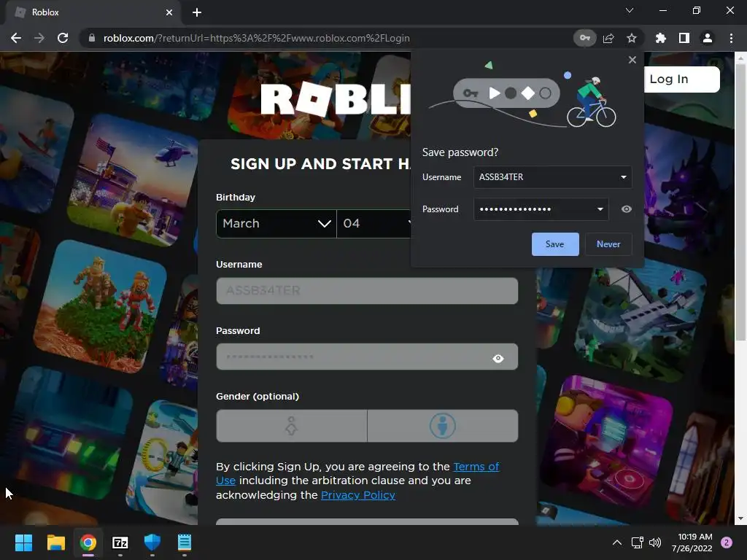Open a new browser tab
Viewport: 747px width, 560px height.
click(x=197, y=12)
